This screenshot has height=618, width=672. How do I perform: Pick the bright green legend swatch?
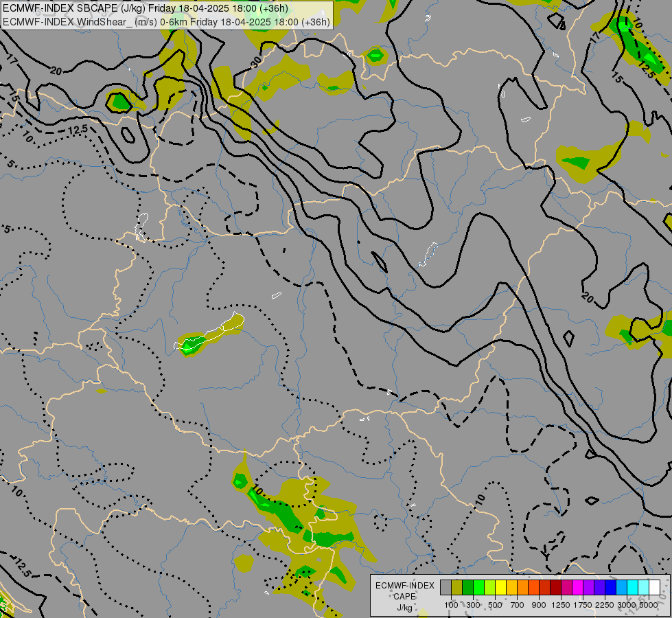(x=478, y=587)
